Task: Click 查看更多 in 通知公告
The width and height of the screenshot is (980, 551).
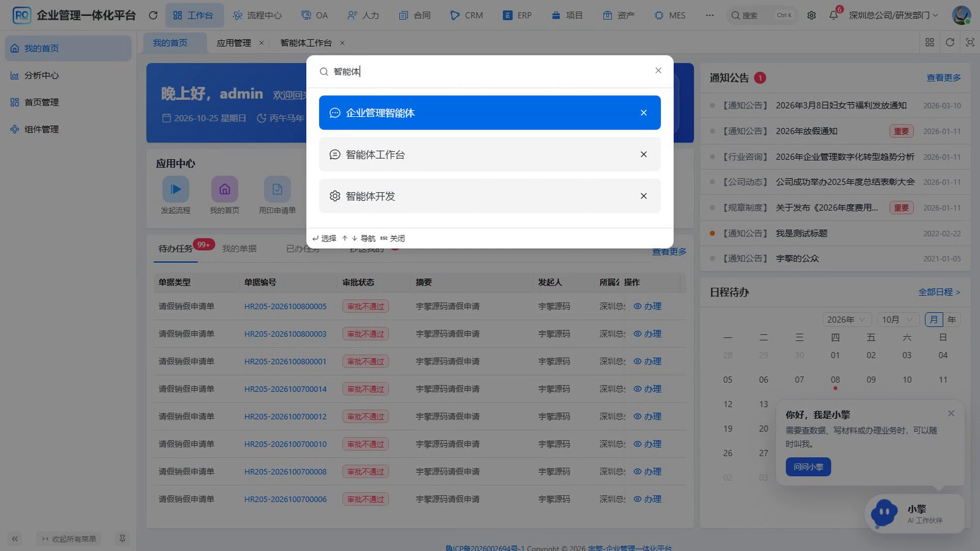Action: click(x=943, y=78)
